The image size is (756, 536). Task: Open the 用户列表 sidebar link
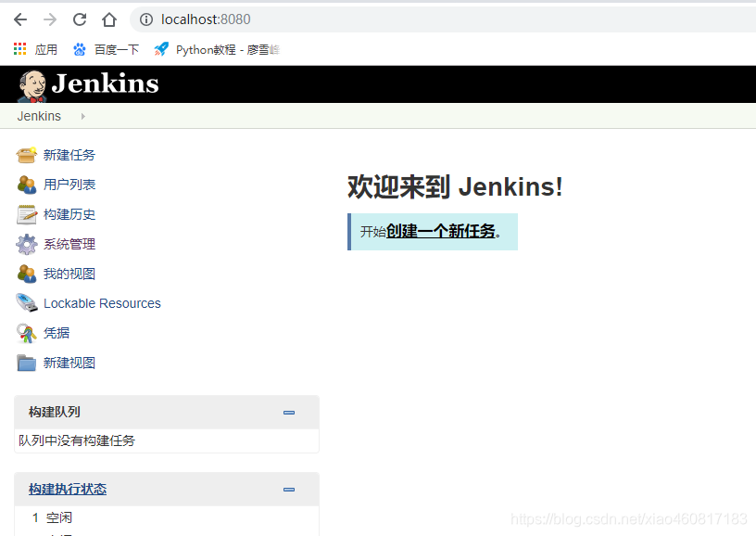click(69, 185)
